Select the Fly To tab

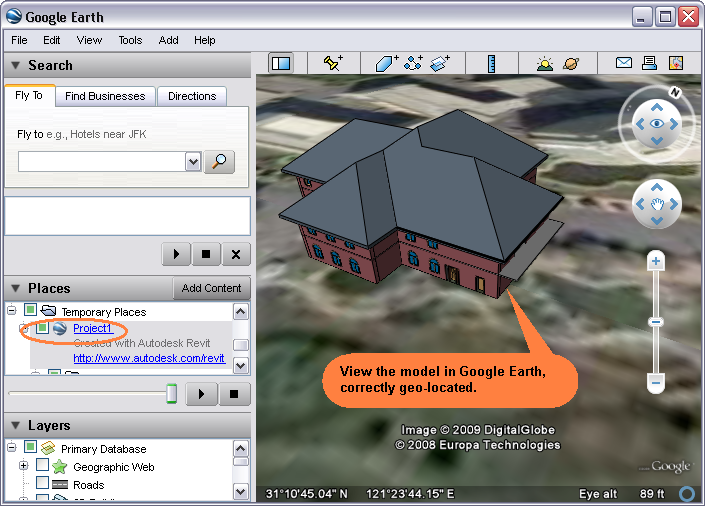tap(29, 95)
